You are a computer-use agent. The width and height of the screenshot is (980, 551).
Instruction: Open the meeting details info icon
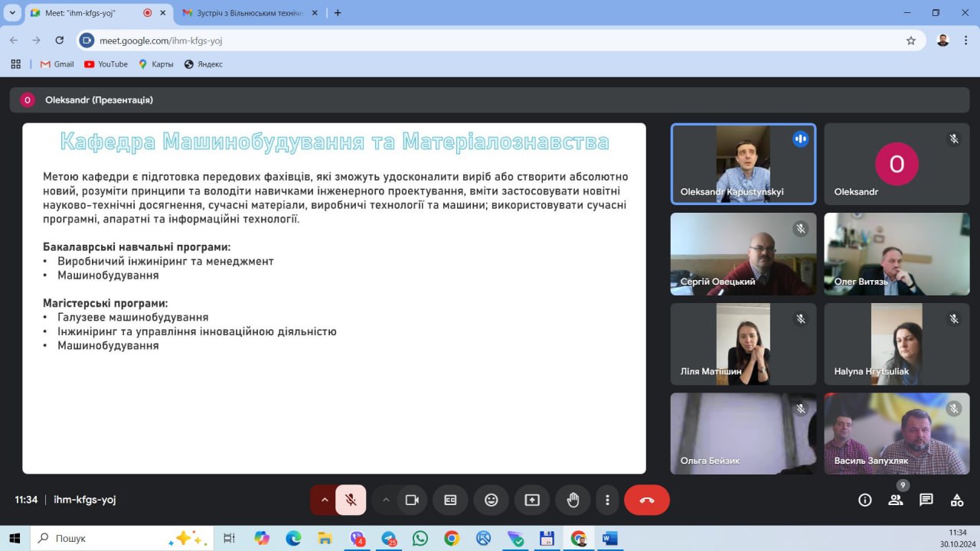pos(865,500)
